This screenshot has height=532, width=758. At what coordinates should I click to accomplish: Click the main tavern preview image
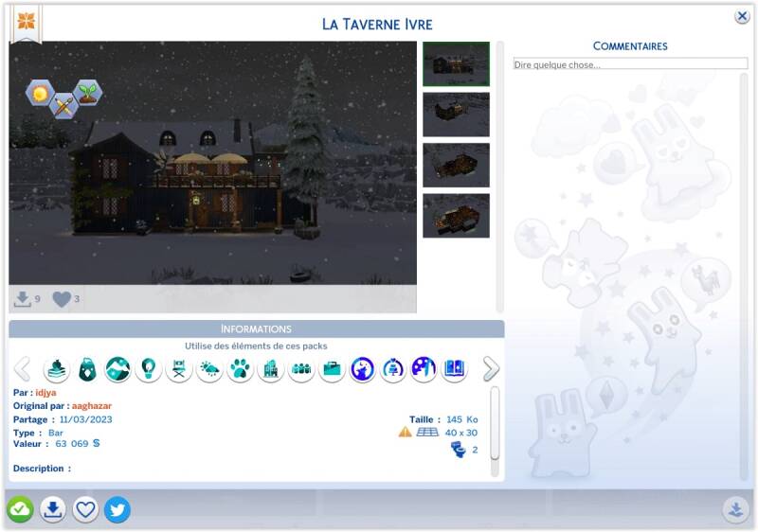[x=212, y=163]
